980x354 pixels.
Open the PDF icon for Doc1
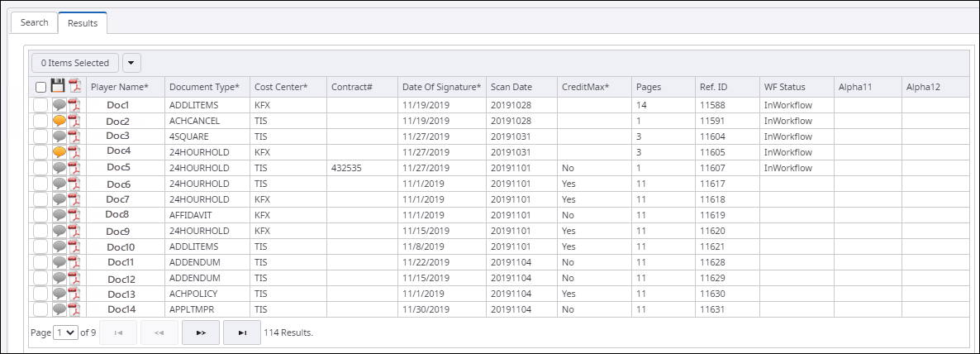[74, 105]
